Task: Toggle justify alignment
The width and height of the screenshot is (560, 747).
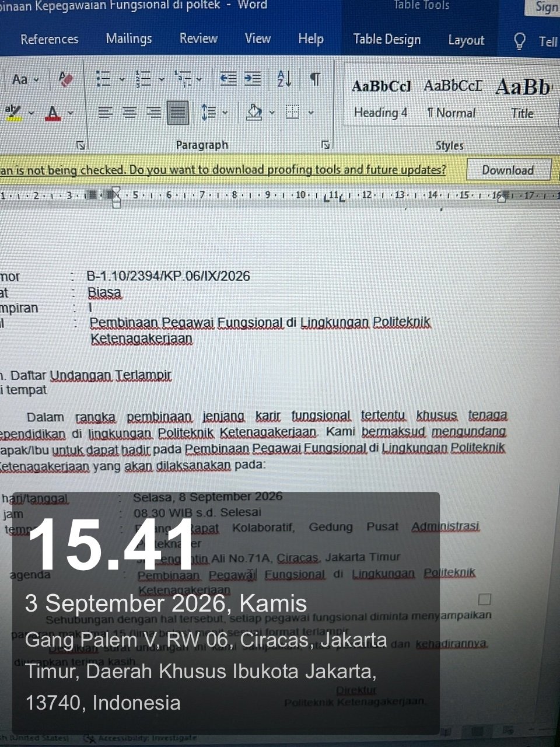Action: [178, 112]
